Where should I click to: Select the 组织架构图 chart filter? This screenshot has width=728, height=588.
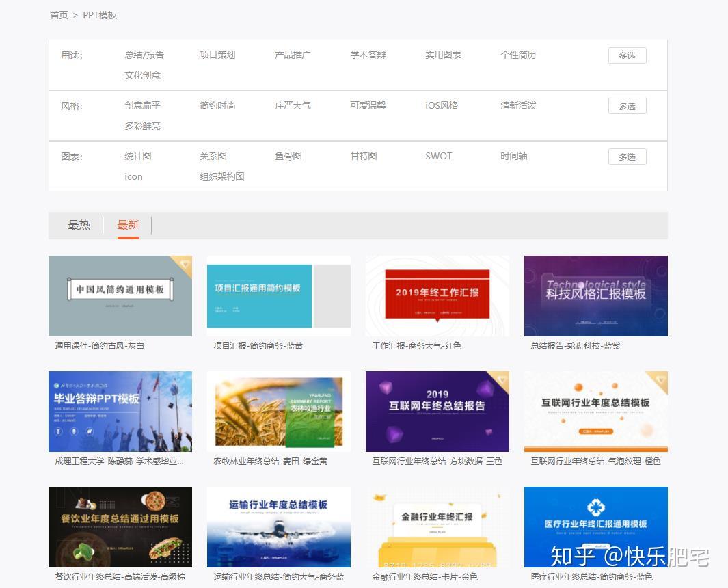[x=221, y=176]
